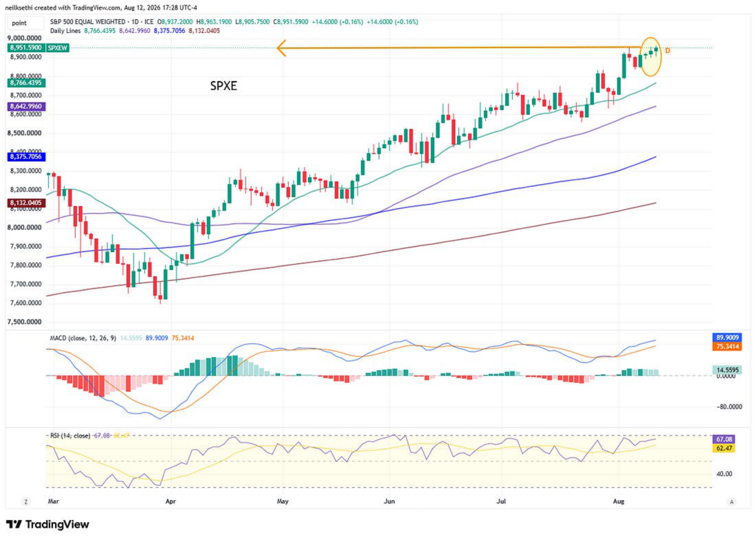Select the SPXE text annotation on chart
Viewport: 756px width, 540px height.
click(224, 86)
